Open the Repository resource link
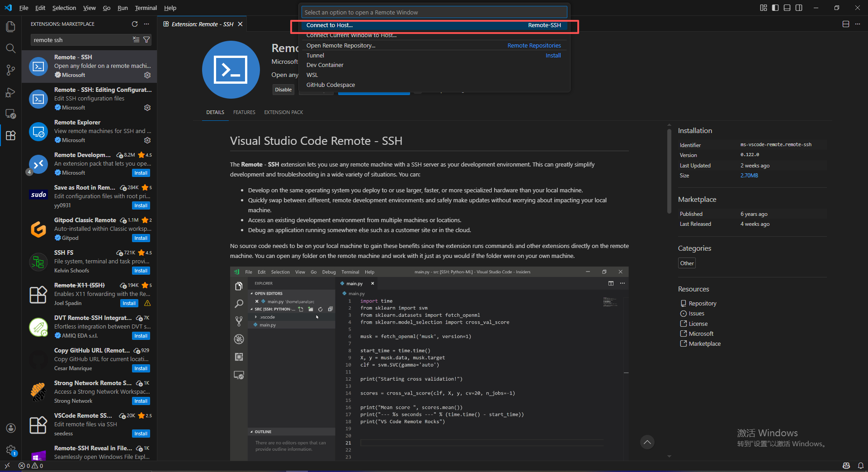This screenshot has height=472, width=868. (x=698, y=303)
